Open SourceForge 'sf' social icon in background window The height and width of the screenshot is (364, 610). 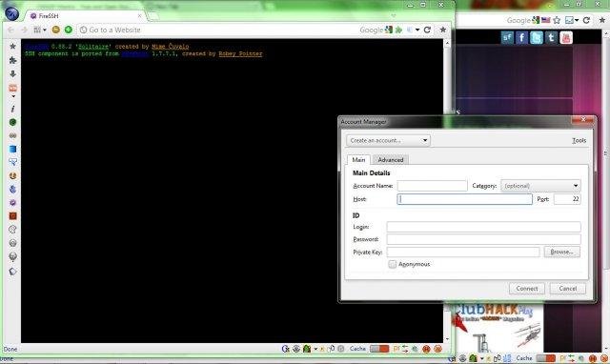(x=507, y=38)
